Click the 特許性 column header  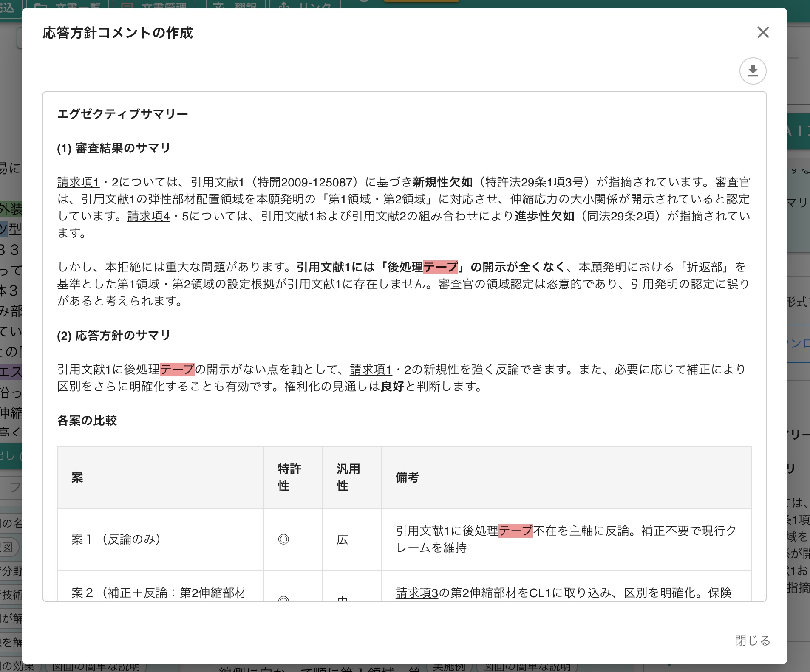click(293, 477)
